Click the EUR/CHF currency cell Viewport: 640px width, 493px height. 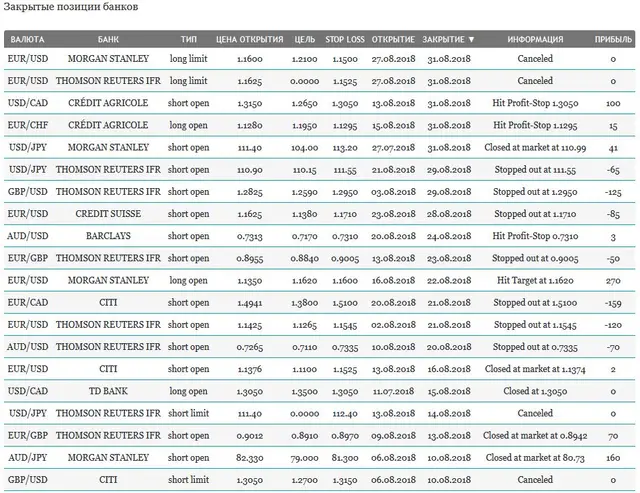click(x=28, y=125)
